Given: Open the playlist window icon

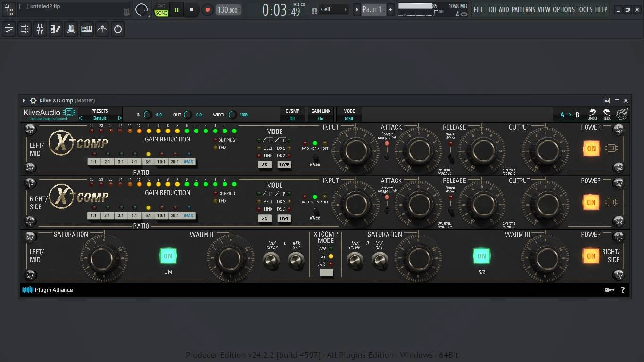Looking at the screenshot, I should click(9, 29).
